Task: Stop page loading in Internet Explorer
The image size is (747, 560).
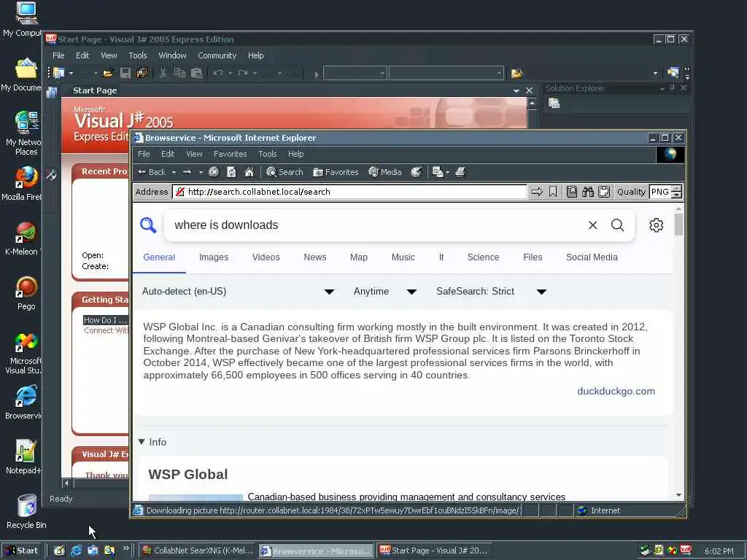Action: (x=214, y=172)
